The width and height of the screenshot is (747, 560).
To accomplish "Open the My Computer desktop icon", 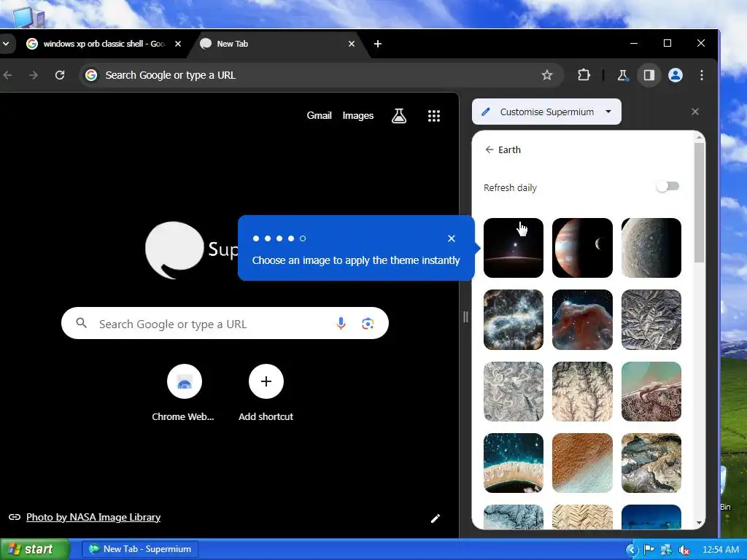I will [28, 17].
